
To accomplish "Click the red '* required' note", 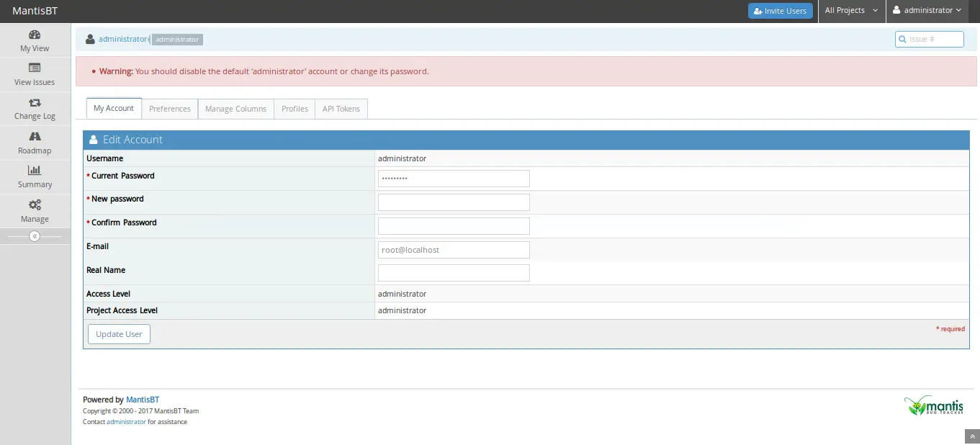I will pyautogui.click(x=950, y=329).
